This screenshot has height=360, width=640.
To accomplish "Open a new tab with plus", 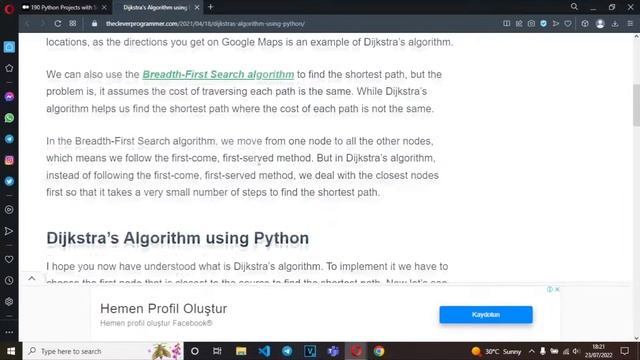I will click(x=211, y=7).
